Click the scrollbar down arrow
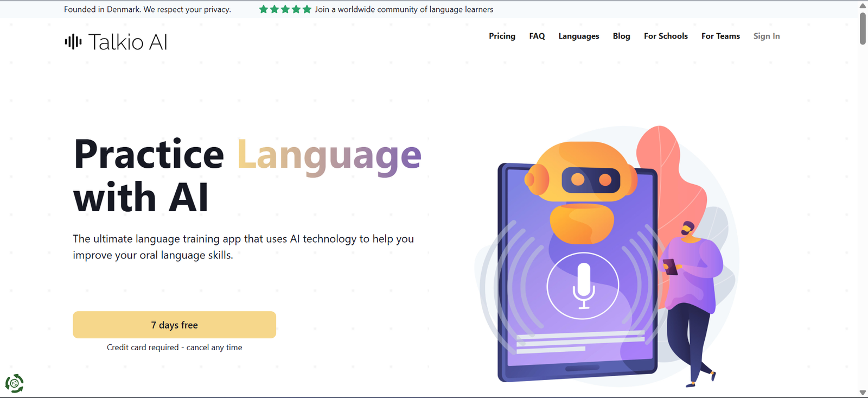Screen dimensions: 868x398 pyautogui.click(x=863, y=393)
